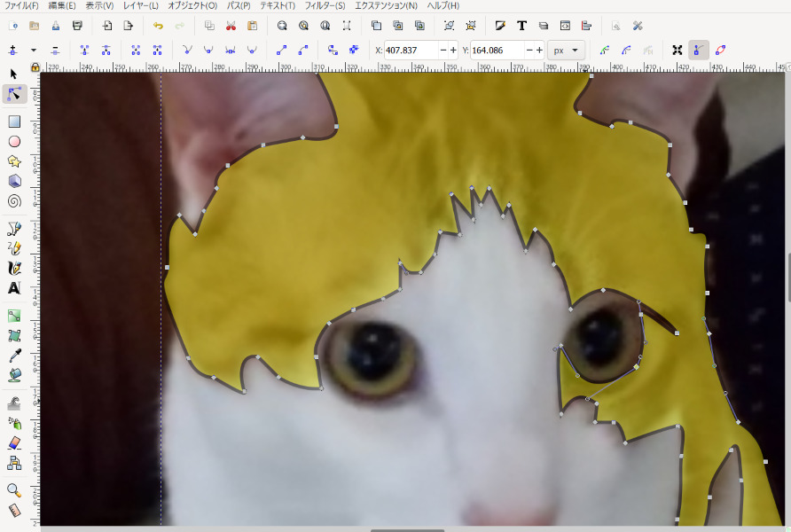Screen dimensions: 791x532
Task: Open Fill and Stroke dialog
Action: click(x=500, y=26)
